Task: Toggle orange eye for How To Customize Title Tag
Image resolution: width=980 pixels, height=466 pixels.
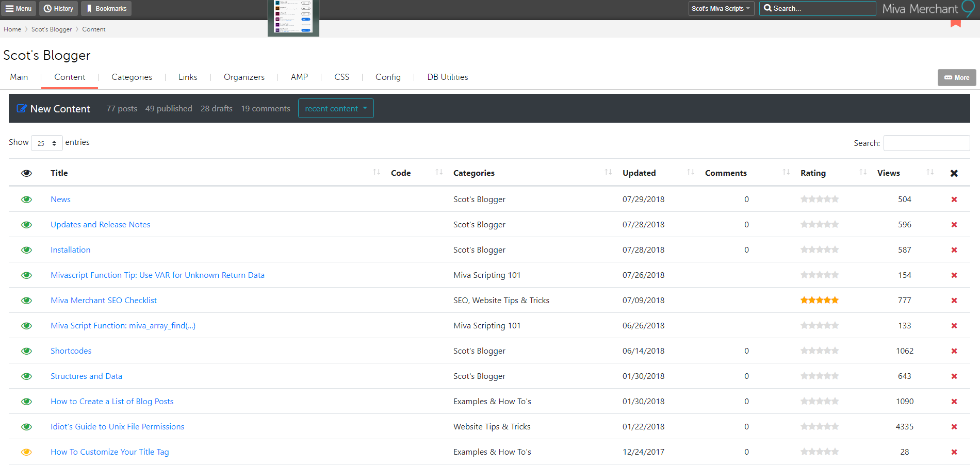Action: click(x=26, y=452)
